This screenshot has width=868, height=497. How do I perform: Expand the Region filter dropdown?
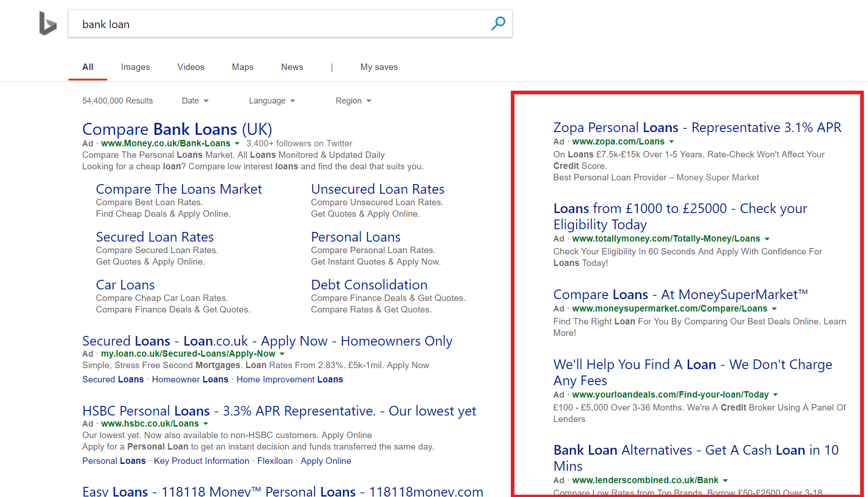353,101
